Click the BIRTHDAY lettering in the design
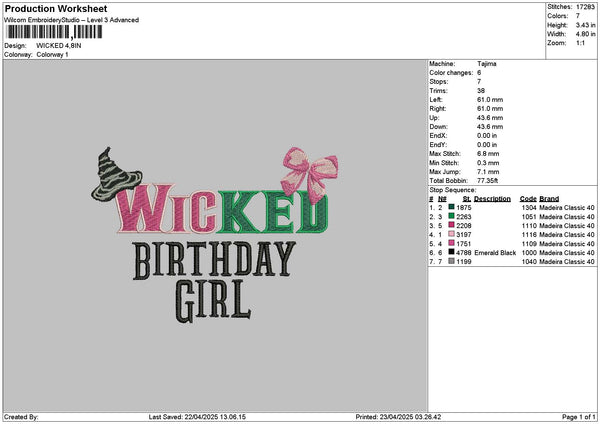600x424 pixels. [214, 260]
